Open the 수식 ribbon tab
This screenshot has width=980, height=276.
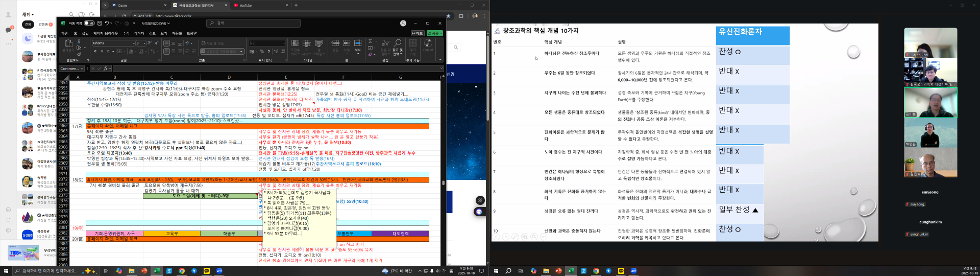click(126, 33)
